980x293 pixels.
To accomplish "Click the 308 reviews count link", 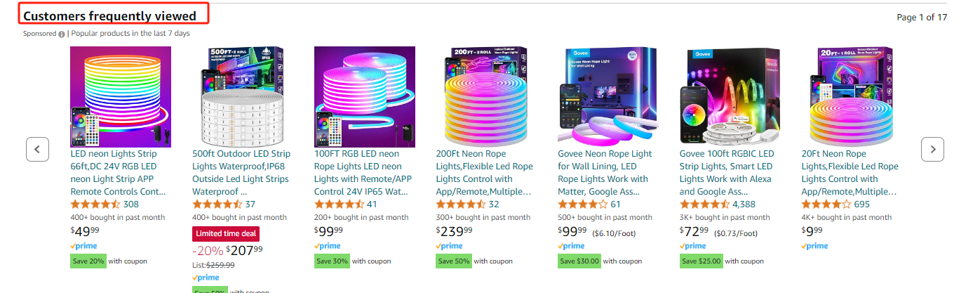I will coord(131,204).
